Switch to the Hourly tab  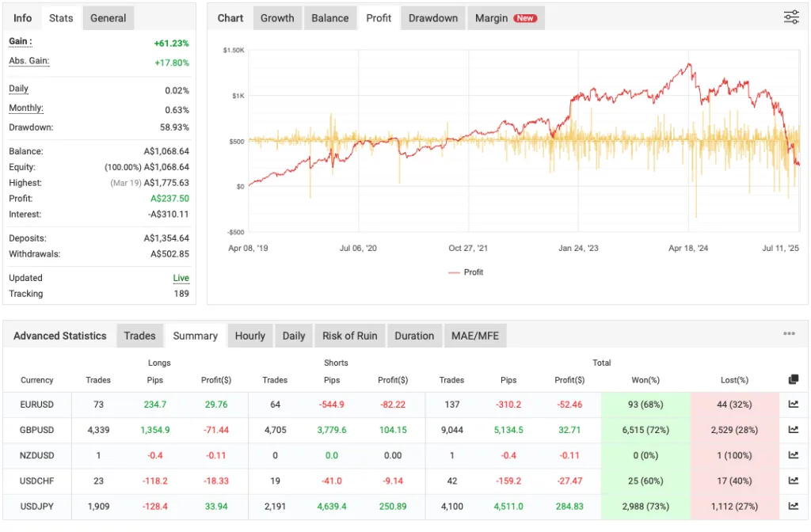click(x=249, y=336)
